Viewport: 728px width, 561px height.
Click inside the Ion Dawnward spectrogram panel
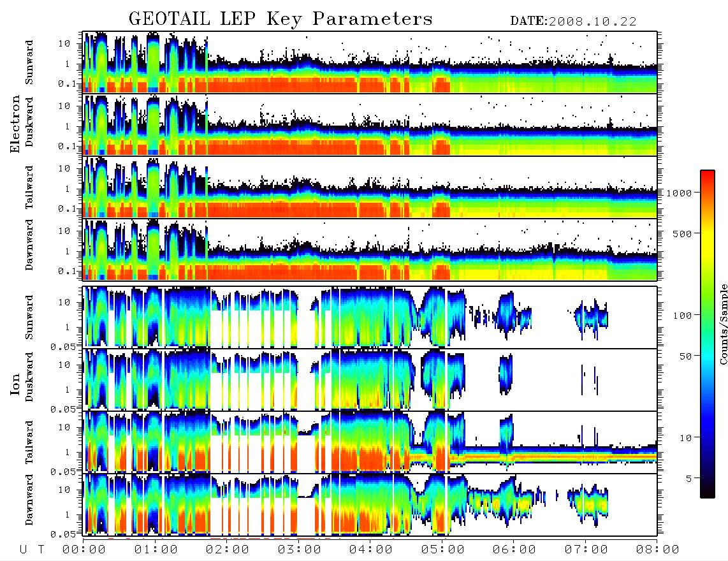(370, 504)
